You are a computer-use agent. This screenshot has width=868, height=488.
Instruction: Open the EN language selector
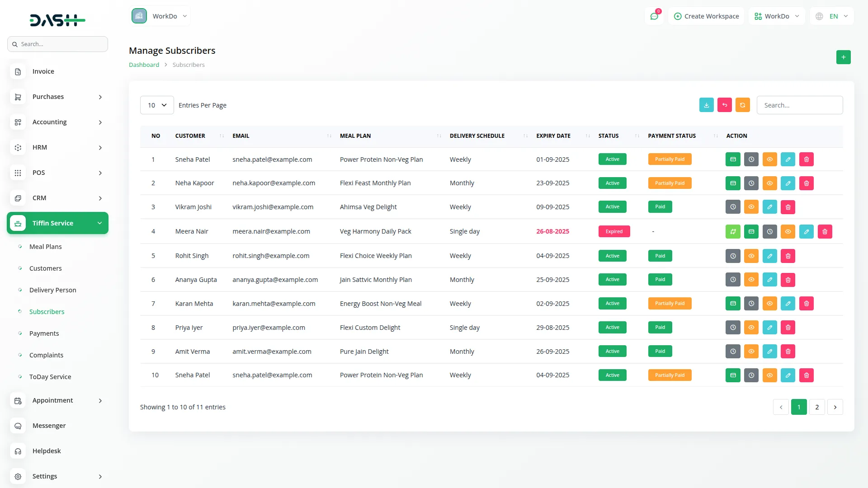tap(831, 16)
